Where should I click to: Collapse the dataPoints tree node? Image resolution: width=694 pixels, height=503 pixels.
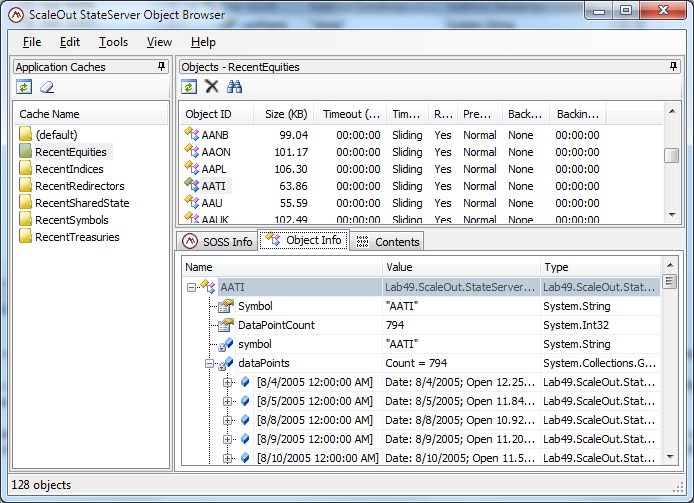(x=209, y=364)
